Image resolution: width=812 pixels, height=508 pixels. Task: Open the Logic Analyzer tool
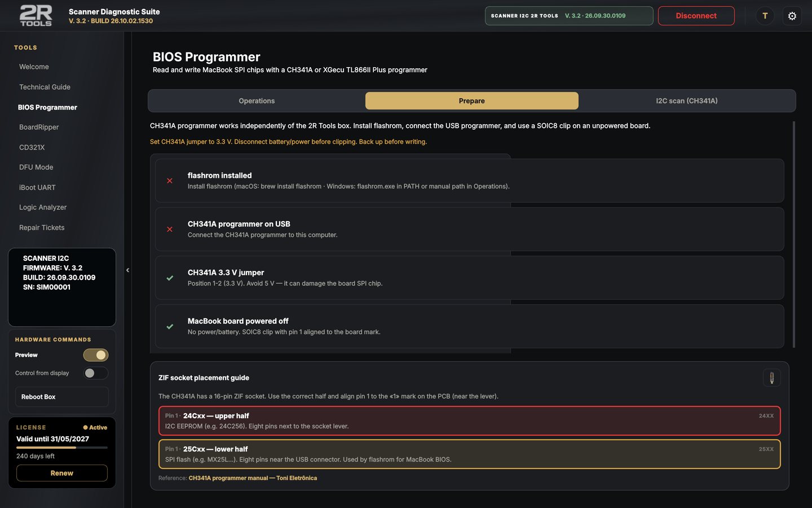[x=43, y=207]
